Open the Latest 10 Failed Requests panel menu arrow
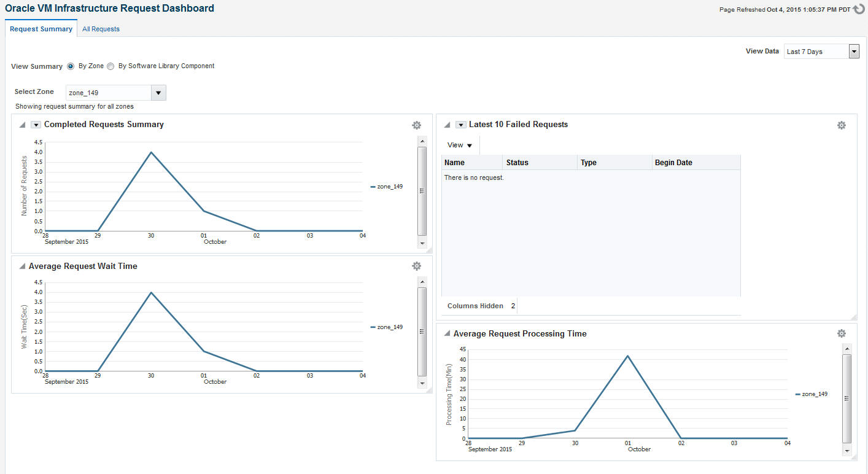This screenshot has height=474, width=868. tap(460, 125)
